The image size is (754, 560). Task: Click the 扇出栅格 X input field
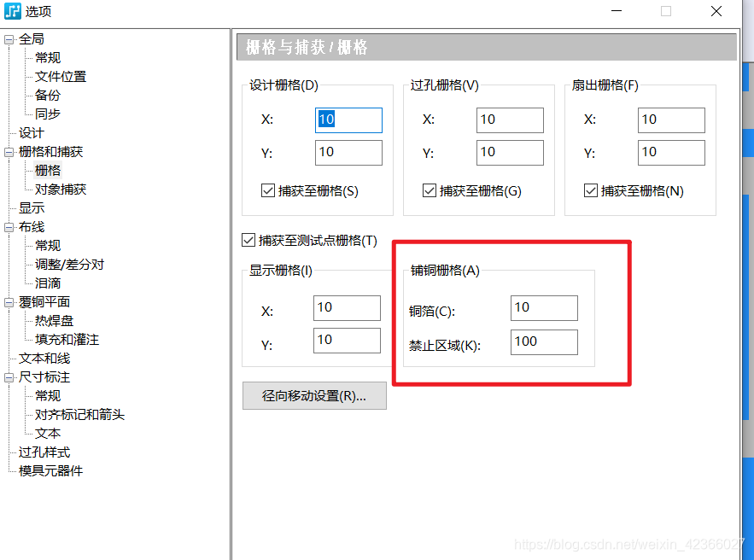(671, 120)
